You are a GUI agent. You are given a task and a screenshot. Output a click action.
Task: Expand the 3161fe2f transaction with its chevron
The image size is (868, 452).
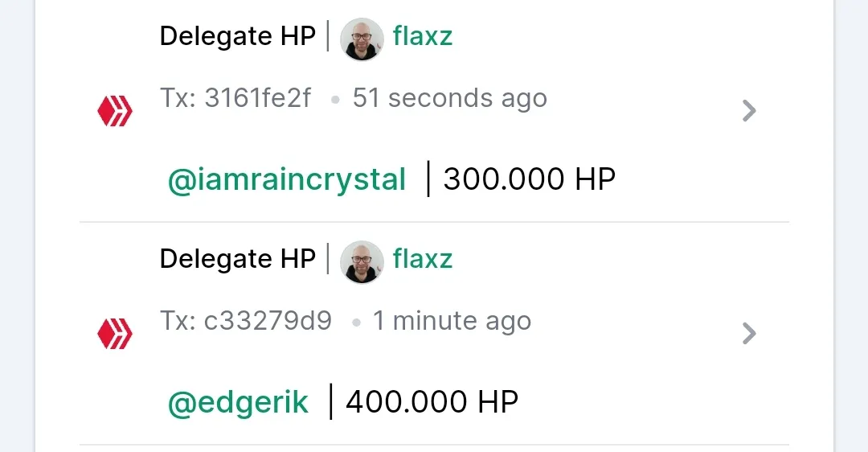tap(749, 111)
